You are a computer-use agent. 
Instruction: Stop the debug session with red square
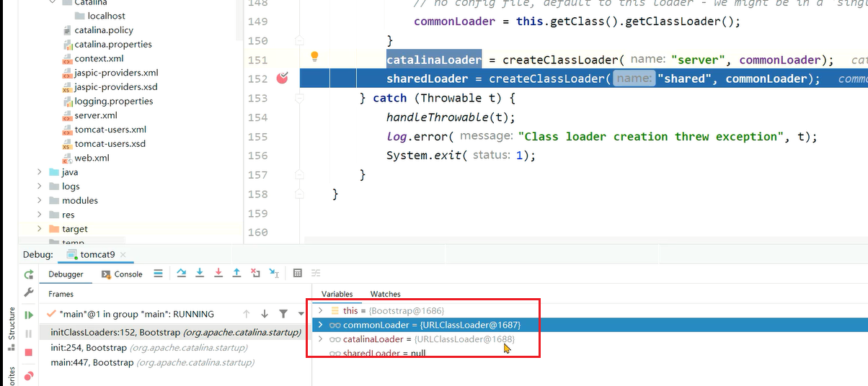point(29,352)
